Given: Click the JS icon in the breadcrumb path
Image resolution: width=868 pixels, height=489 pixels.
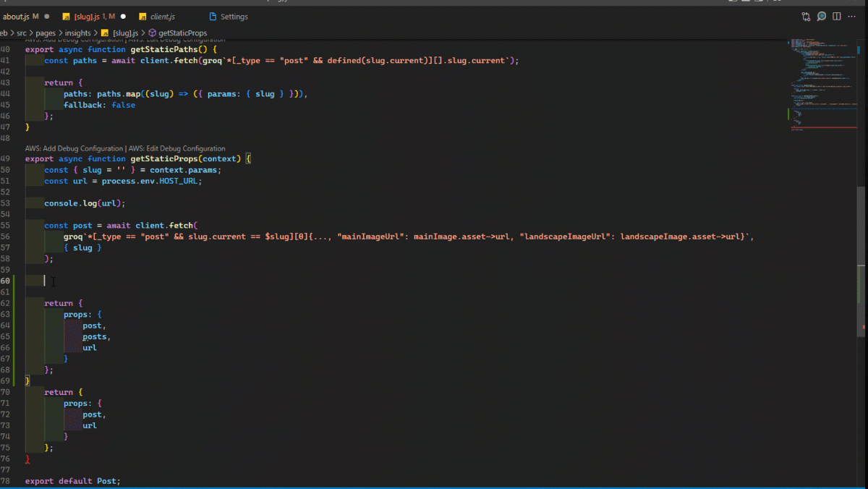Looking at the screenshot, I should click(105, 33).
